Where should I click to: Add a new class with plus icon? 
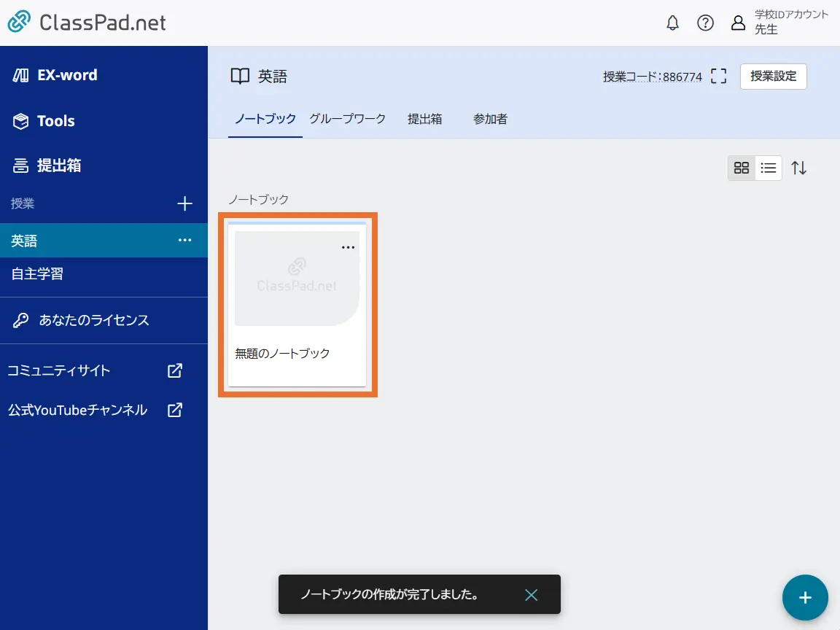[184, 203]
